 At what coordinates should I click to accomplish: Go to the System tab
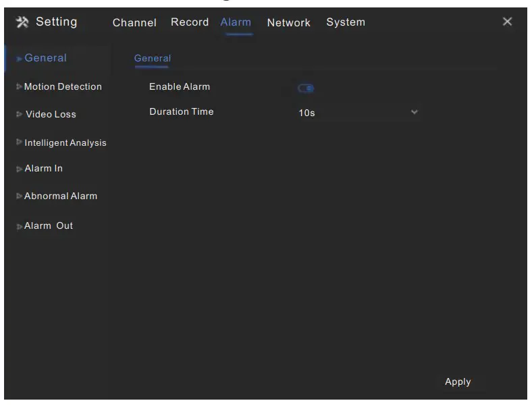(x=346, y=22)
